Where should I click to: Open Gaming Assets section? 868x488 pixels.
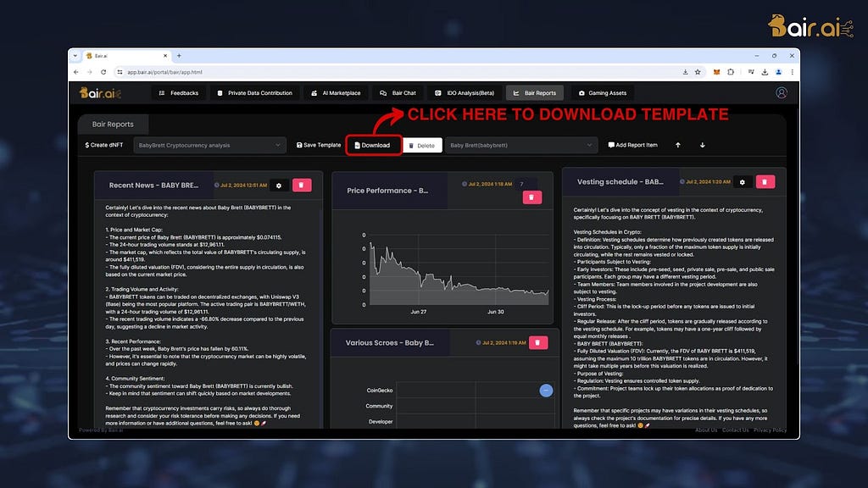click(603, 93)
